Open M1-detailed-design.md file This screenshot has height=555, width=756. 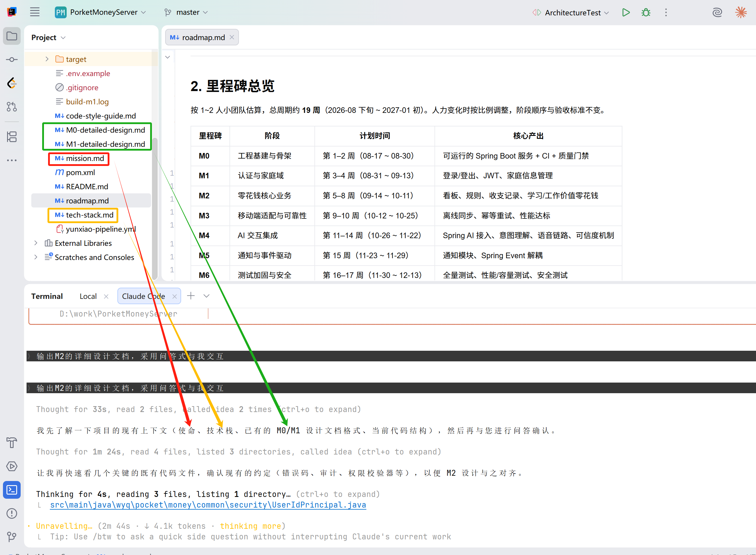105,144
